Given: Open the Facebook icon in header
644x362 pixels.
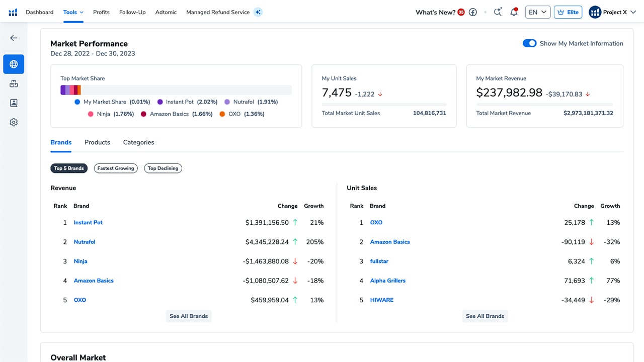Looking at the screenshot, I should pyautogui.click(x=473, y=12).
